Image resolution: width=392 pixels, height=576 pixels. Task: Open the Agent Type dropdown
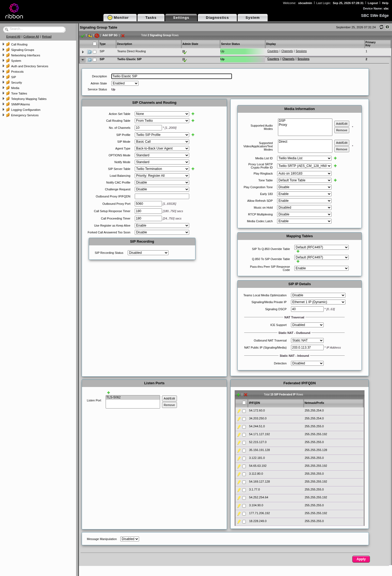pyautogui.click(x=162, y=148)
